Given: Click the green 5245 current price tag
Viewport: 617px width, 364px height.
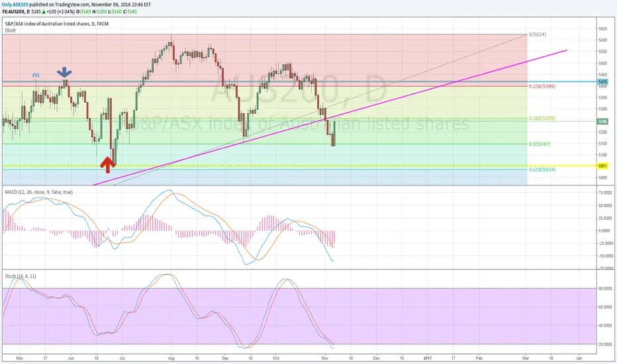Looking at the screenshot, I should [x=602, y=122].
